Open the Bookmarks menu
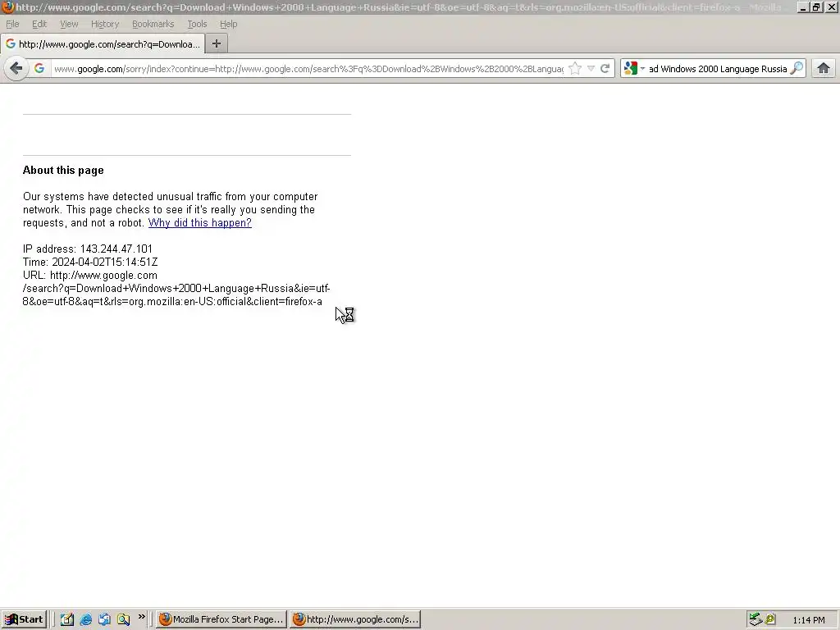 (x=153, y=24)
